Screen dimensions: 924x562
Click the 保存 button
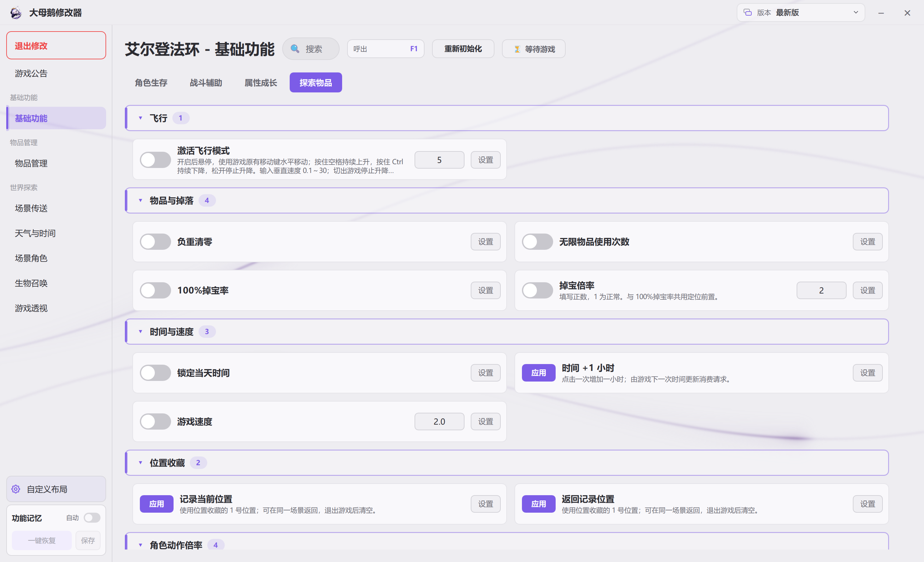pyautogui.click(x=88, y=541)
